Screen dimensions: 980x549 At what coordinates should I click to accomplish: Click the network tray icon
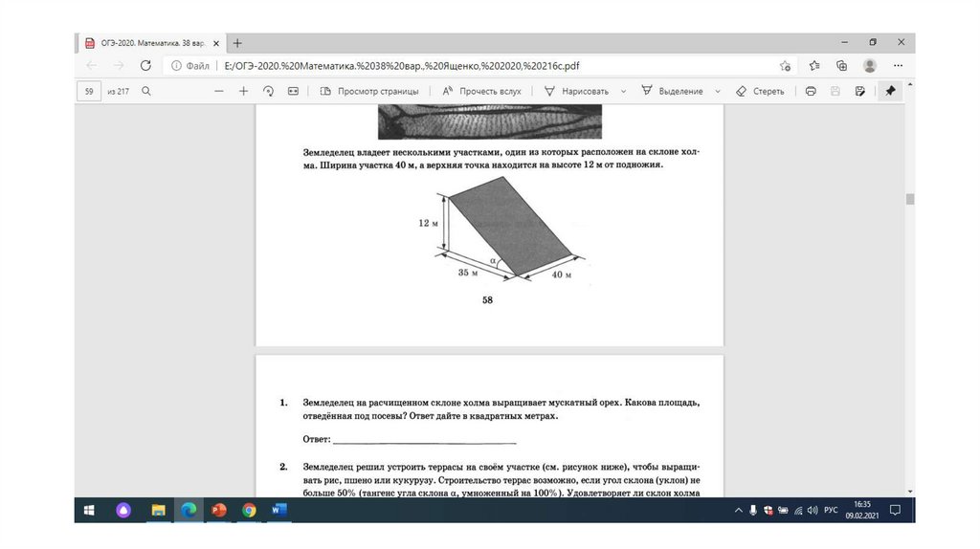click(798, 511)
